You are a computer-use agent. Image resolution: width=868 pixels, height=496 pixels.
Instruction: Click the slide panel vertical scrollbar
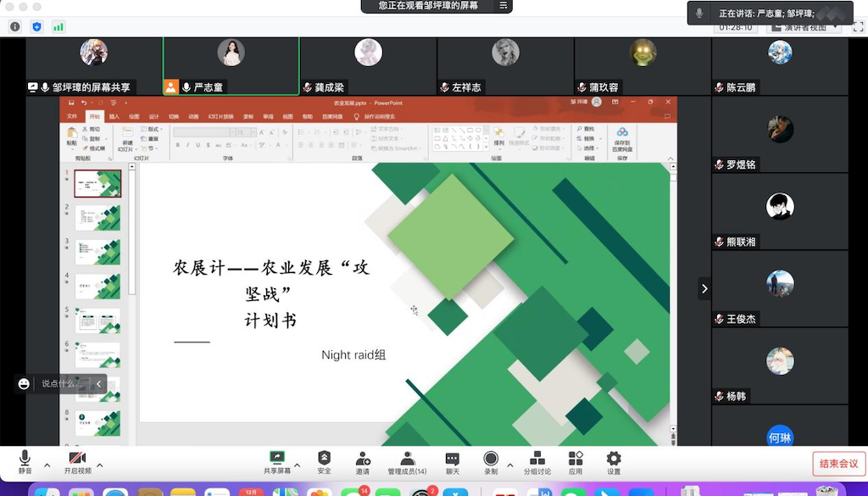(x=131, y=232)
